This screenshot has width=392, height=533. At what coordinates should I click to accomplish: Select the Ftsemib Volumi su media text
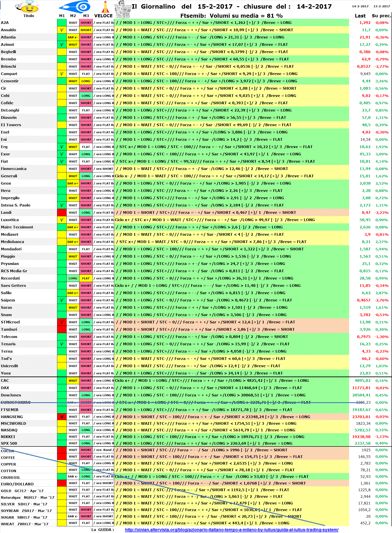(231, 16)
